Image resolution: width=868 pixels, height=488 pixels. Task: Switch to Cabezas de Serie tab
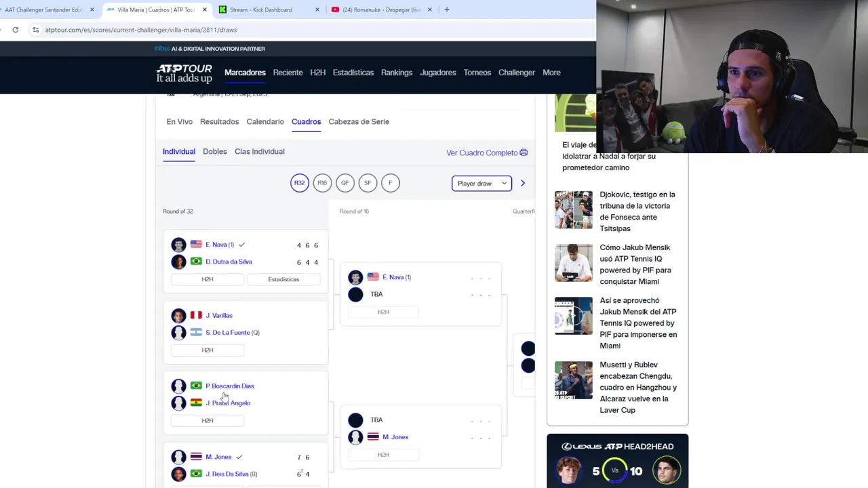[359, 121]
